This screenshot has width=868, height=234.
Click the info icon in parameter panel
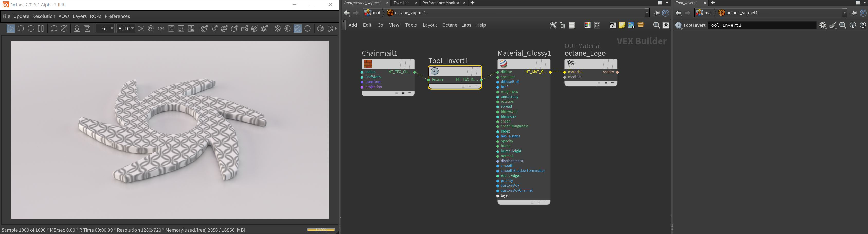point(853,25)
